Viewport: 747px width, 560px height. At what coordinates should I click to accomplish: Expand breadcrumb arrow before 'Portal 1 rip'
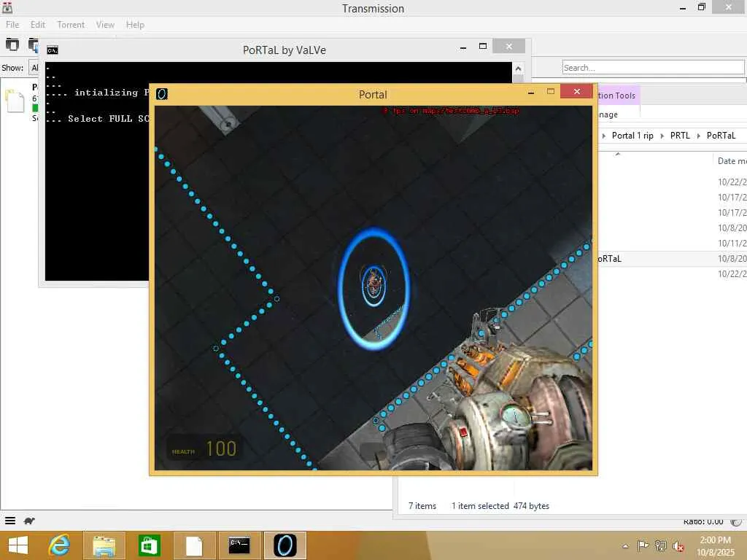point(603,136)
